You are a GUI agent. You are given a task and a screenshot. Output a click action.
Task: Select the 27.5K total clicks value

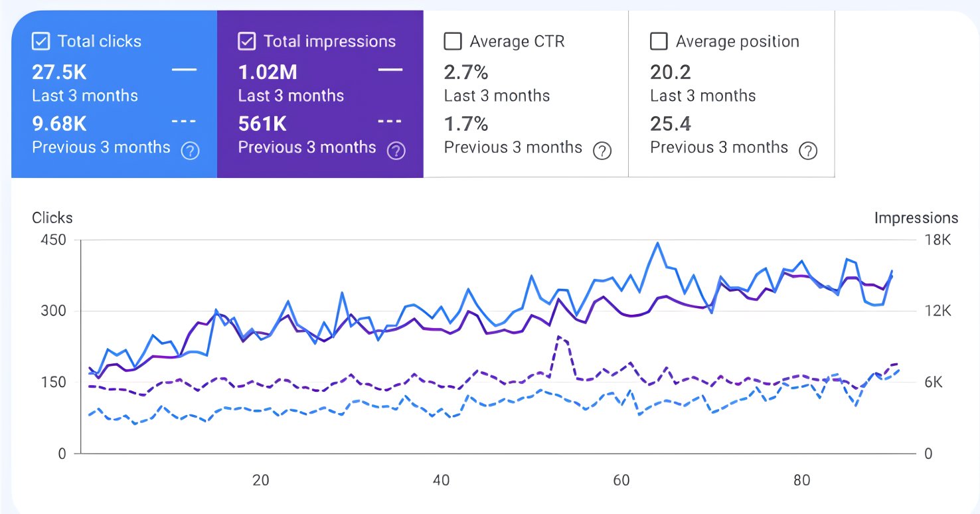point(59,72)
